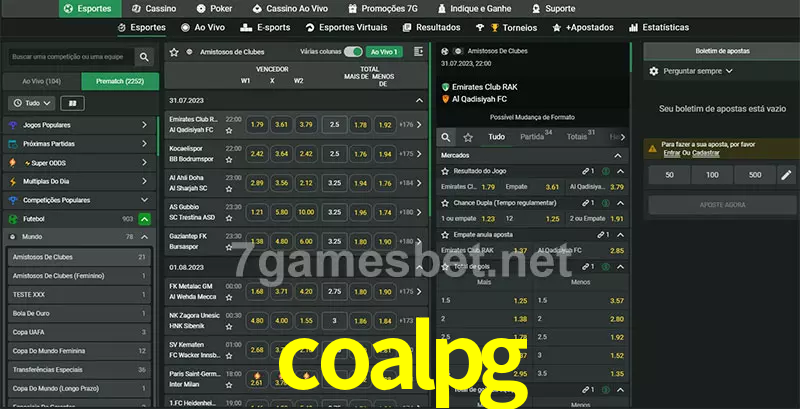Click the Super ODDS flame icon
The width and height of the screenshot is (800, 409).
(x=13, y=163)
